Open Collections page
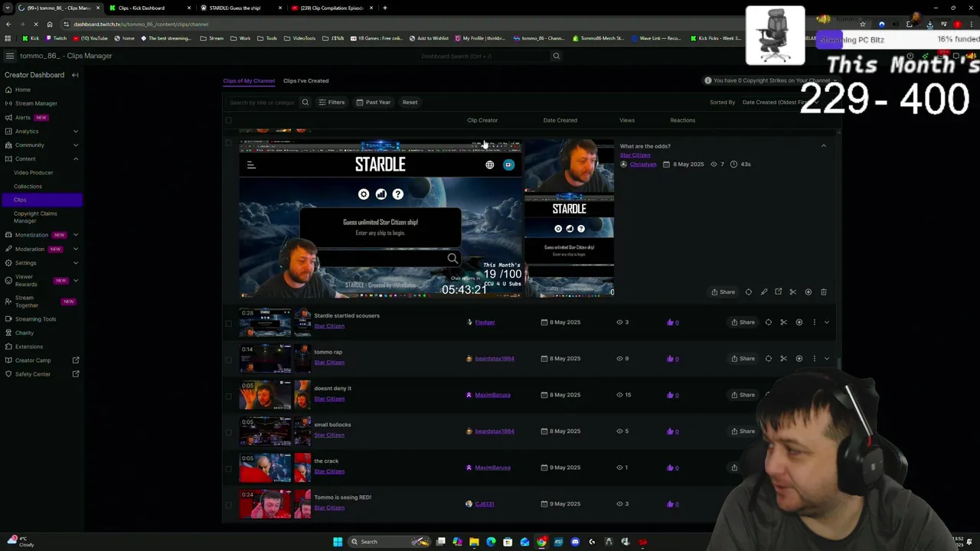Viewport: 980px width, 551px height. click(28, 186)
